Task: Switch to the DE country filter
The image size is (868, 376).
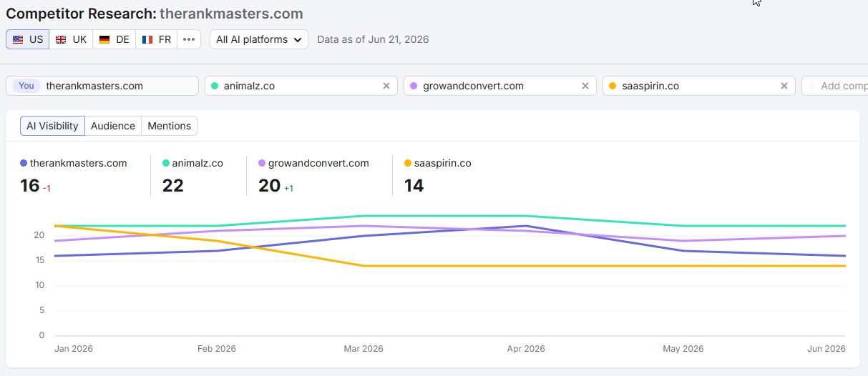Action: [x=114, y=39]
